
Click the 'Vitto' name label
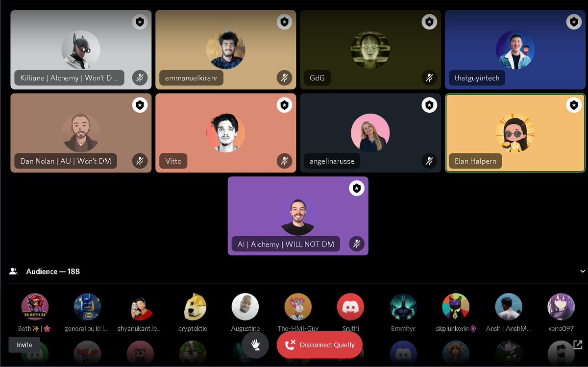point(173,161)
